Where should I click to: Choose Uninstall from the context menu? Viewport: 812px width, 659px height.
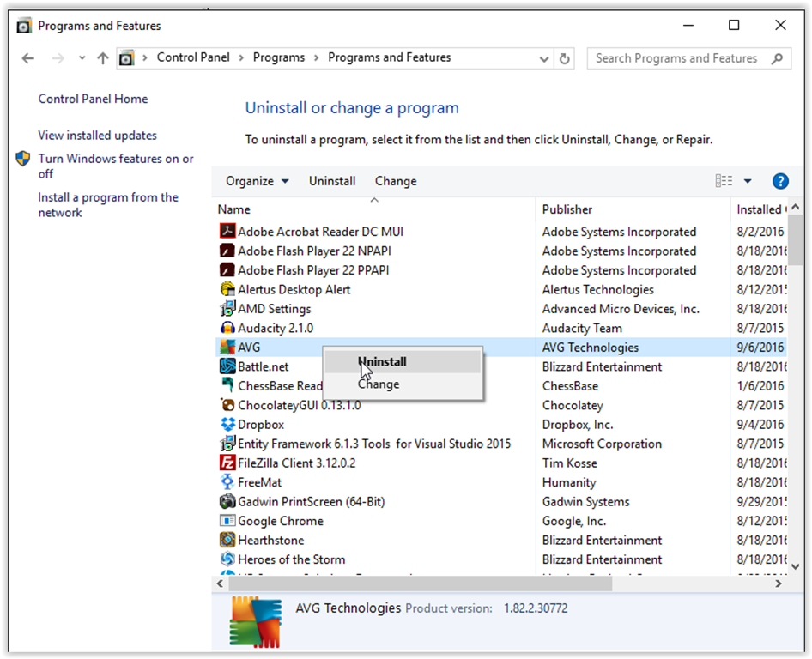(403, 362)
